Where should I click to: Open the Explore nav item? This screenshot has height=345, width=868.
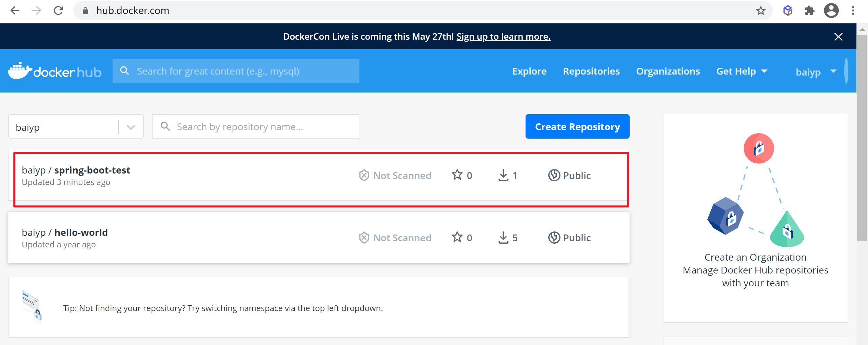pyautogui.click(x=529, y=71)
